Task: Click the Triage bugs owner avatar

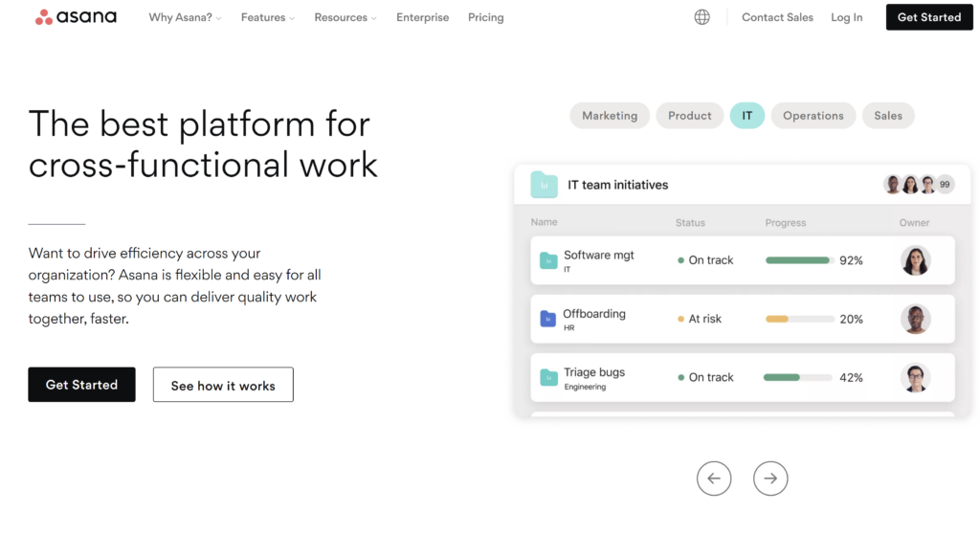Action: 916,377
